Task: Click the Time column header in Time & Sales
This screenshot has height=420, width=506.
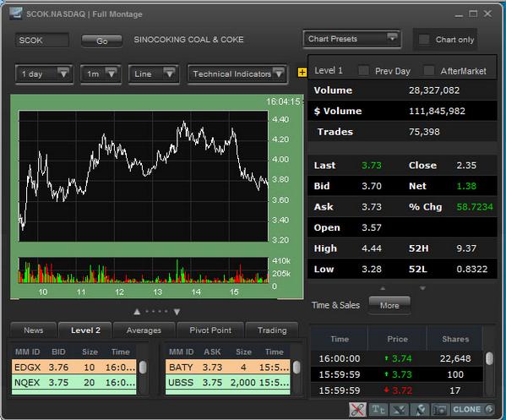Action: point(340,339)
